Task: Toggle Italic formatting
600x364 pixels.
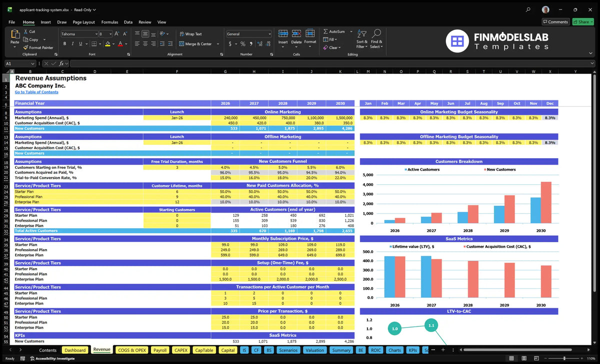Action: click(72, 44)
